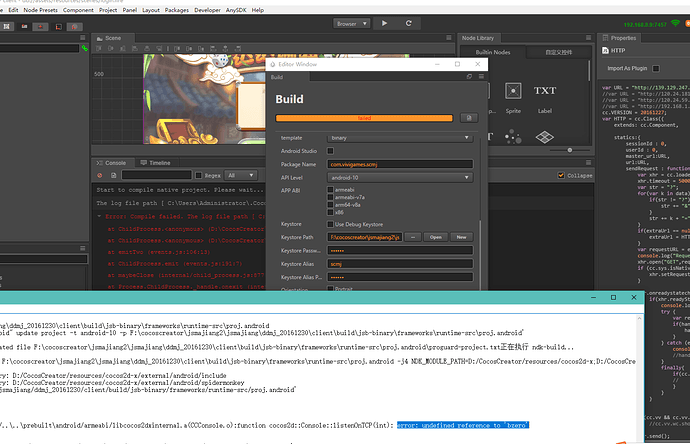Click the distribute top icon in Scene toolbar

pos(177,48)
